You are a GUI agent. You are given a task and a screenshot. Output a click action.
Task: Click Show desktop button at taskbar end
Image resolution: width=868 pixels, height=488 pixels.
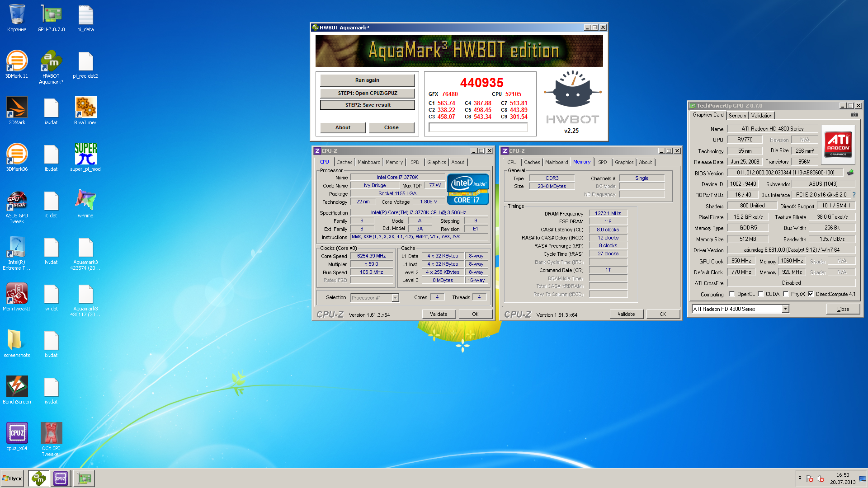(x=863, y=479)
